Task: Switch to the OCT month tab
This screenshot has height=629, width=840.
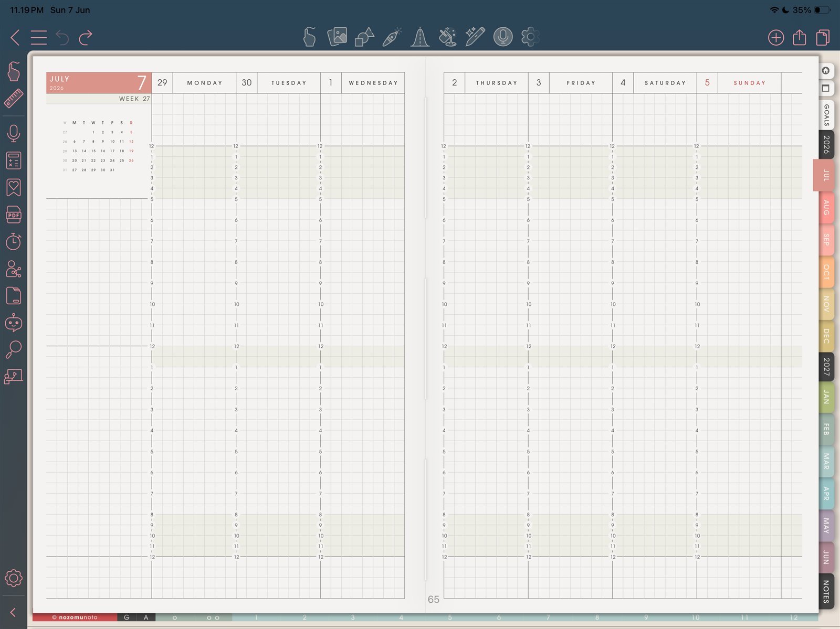Action: click(x=826, y=272)
